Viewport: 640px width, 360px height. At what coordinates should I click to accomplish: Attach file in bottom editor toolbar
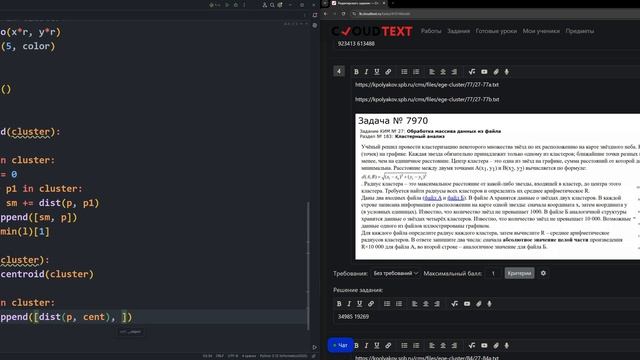[x=496, y=345]
